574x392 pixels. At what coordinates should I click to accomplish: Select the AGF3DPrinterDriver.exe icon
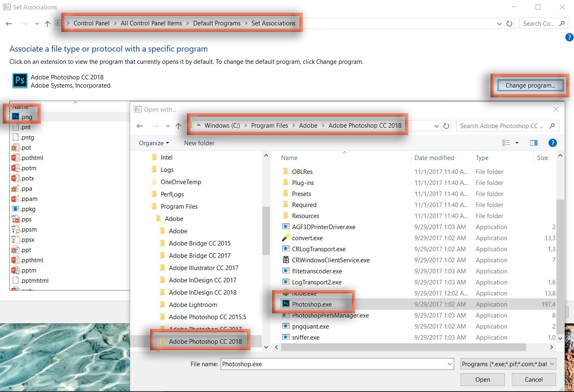pos(286,227)
